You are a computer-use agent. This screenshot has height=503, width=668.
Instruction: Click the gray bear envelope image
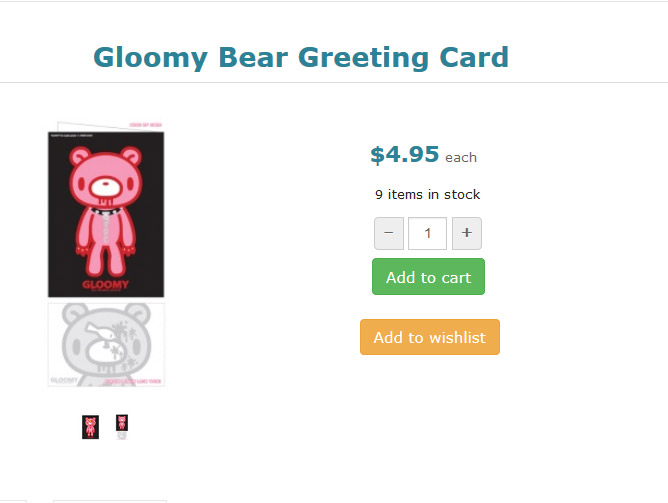click(105, 343)
